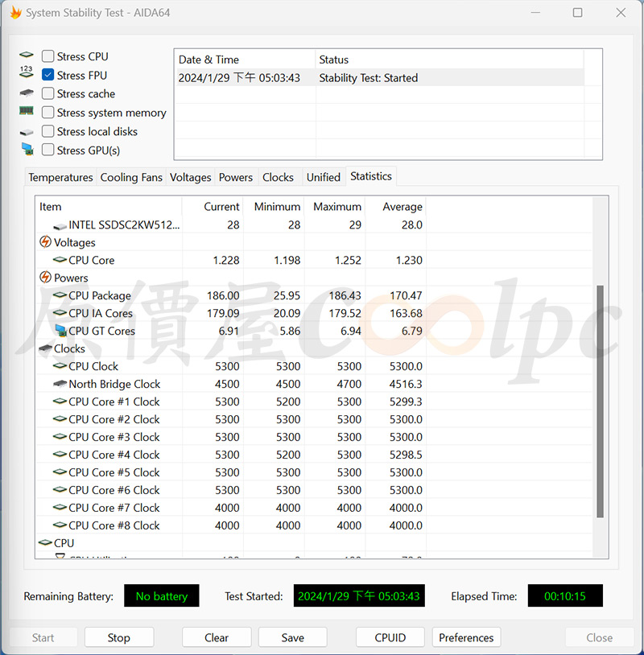Click the cache chip icon beside Stress cache
This screenshot has width=644, height=655.
coord(27,93)
